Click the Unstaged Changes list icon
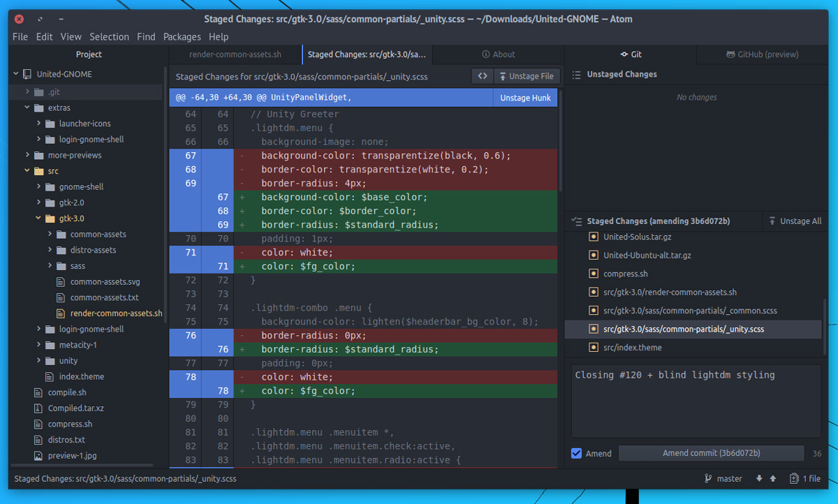 576,74
